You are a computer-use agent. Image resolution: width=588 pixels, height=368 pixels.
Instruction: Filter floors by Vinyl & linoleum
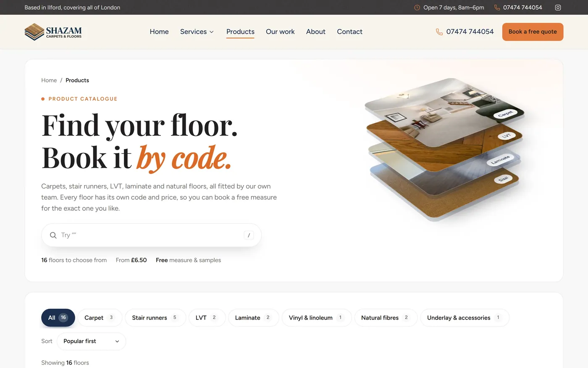tap(317, 318)
